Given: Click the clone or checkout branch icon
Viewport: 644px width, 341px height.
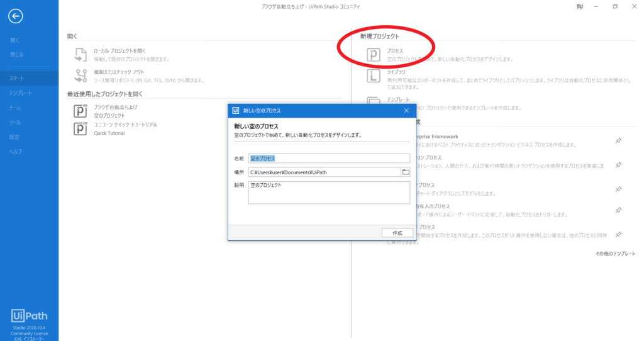Looking at the screenshot, I should (x=80, y=75).
